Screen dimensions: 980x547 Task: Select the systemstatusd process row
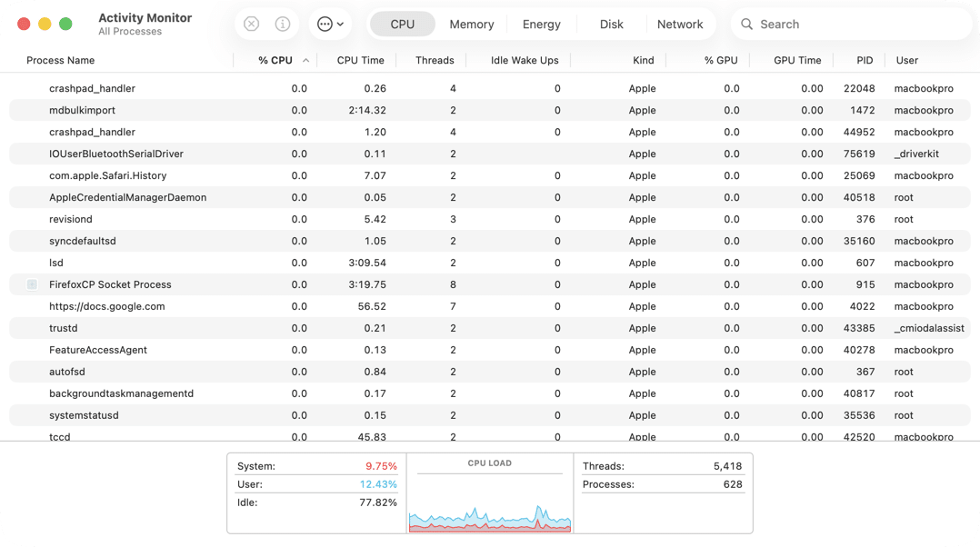(490, 416)
